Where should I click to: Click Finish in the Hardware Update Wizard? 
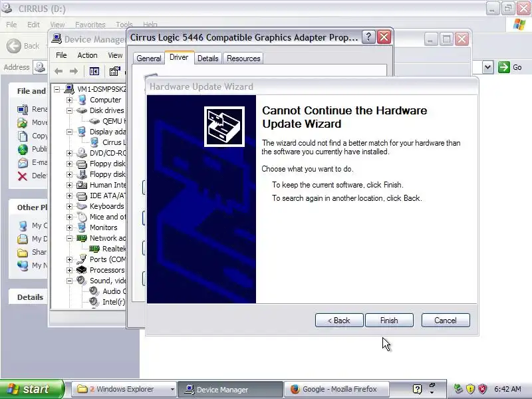click(x=389, y=321)
